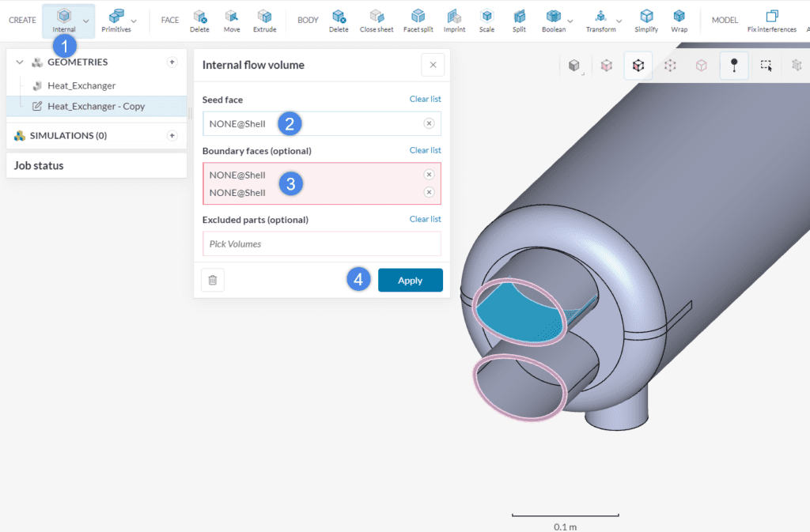The image size is (810, 532).
Task: Toggle the seed point selection mode
Action: (734, 66)
